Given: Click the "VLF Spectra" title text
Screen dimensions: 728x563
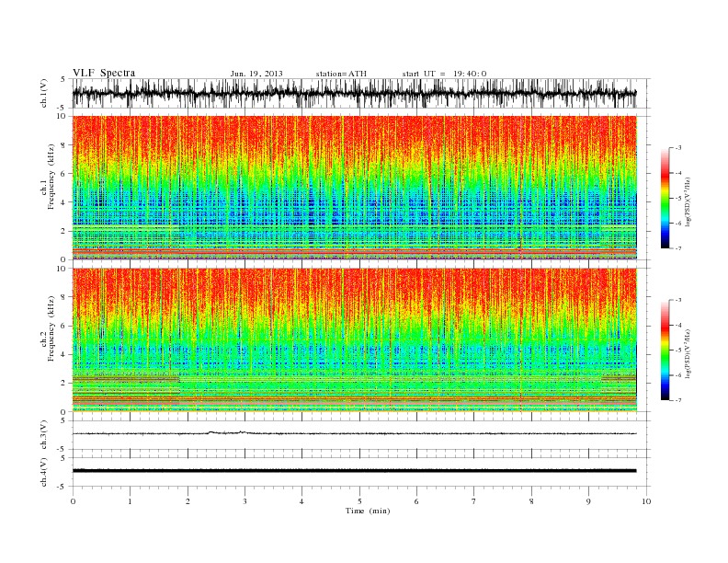Looking at the screenshot, I should (104, 73).
